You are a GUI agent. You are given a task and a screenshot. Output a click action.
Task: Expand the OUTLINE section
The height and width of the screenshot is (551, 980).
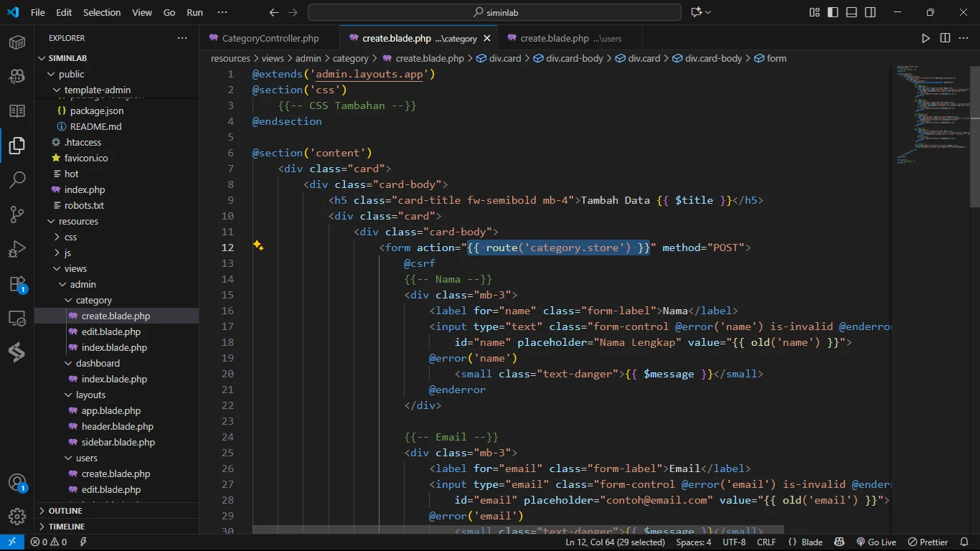(65, 511)
